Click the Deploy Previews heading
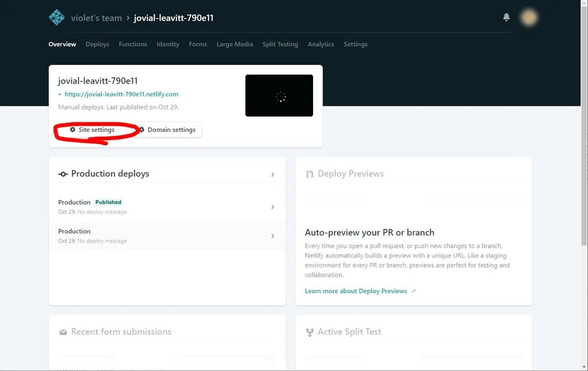 (x=351, y=174)
